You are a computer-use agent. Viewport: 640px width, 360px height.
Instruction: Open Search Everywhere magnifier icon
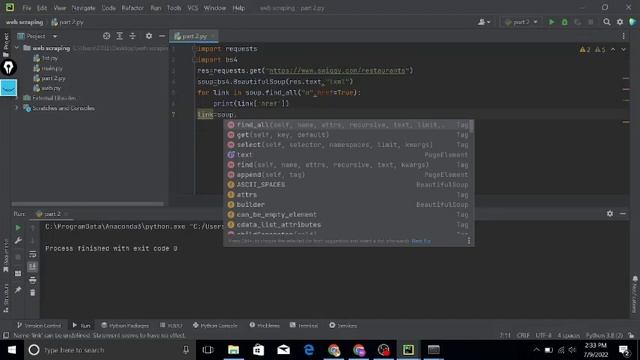pyautogui.click(x=607, y=22)
